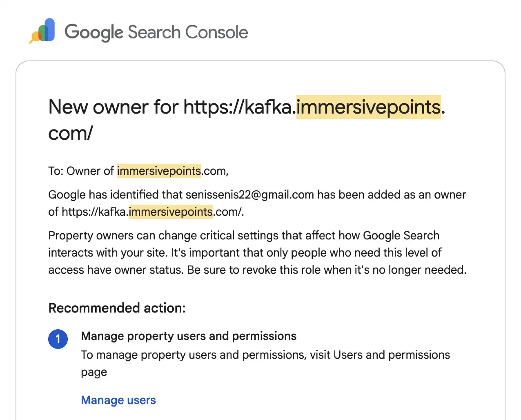
Task: Click the 'com/' on the headline's second line
Action: (x=71, y=133)
